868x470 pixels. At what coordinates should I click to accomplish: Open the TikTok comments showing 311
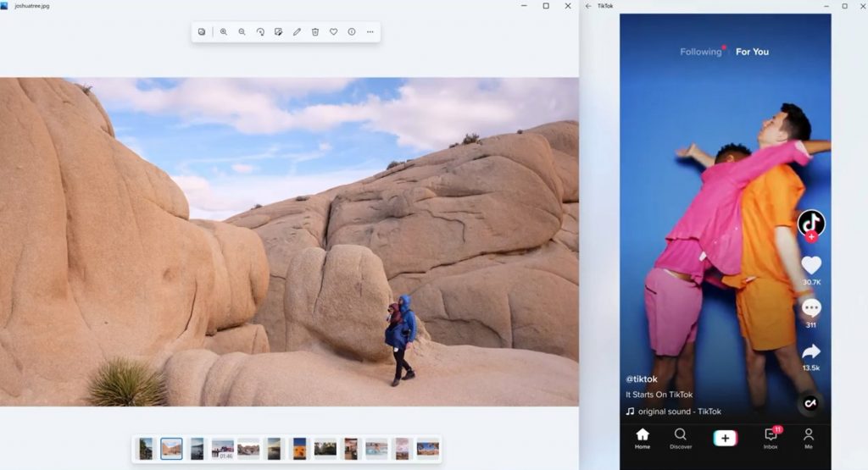[x=811, y=308]
